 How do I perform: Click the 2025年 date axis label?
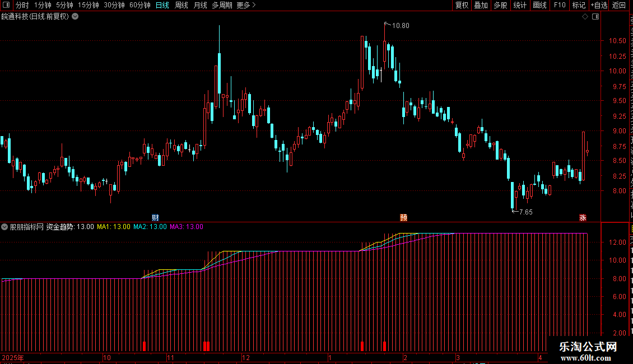click(13, 357)
